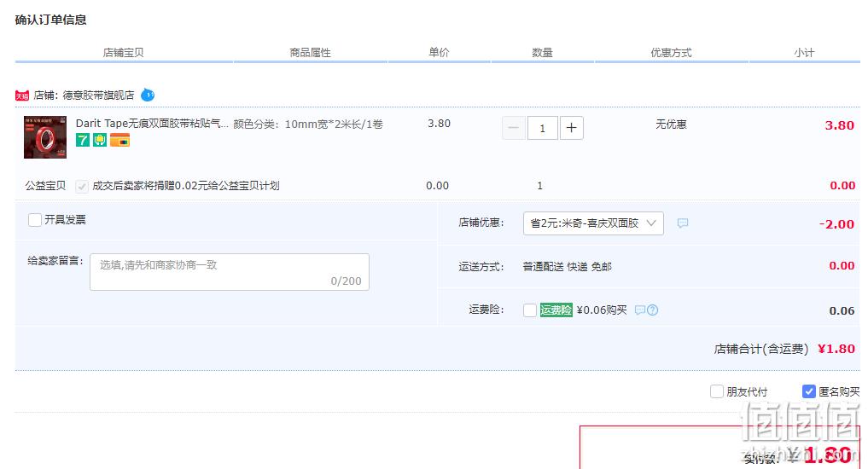Open the 店铺优惠 discount dropdown
The height and width of the screenshot is (469, 868).
593,223
